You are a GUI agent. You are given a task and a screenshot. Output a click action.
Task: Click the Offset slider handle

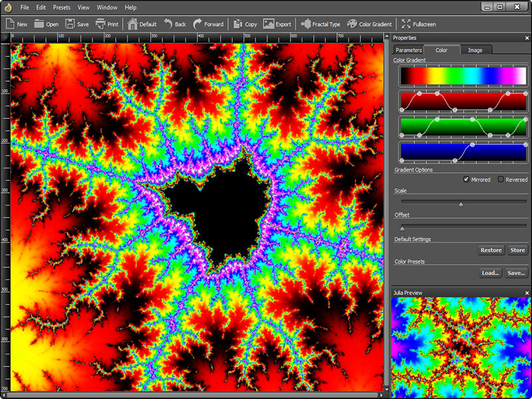click(402, 228)
